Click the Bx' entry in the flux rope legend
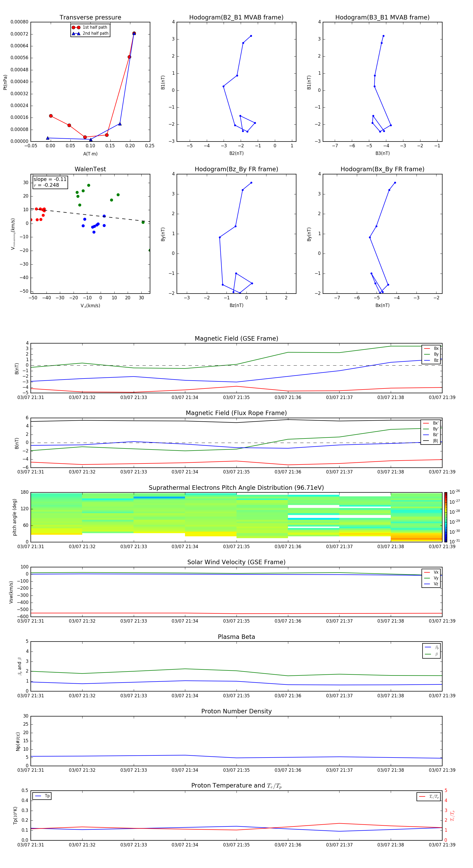 pyautogui.click(x=431, y=423)
